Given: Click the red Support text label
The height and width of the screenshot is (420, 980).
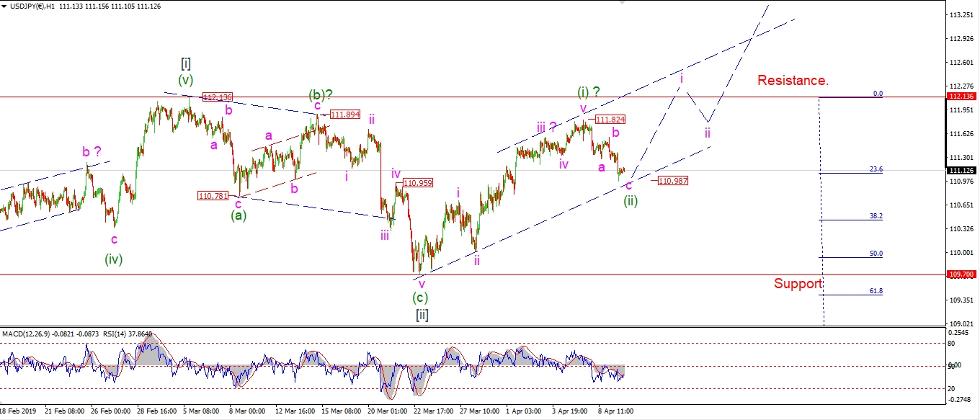Looking at the screenshot, I should click(798, 284).
